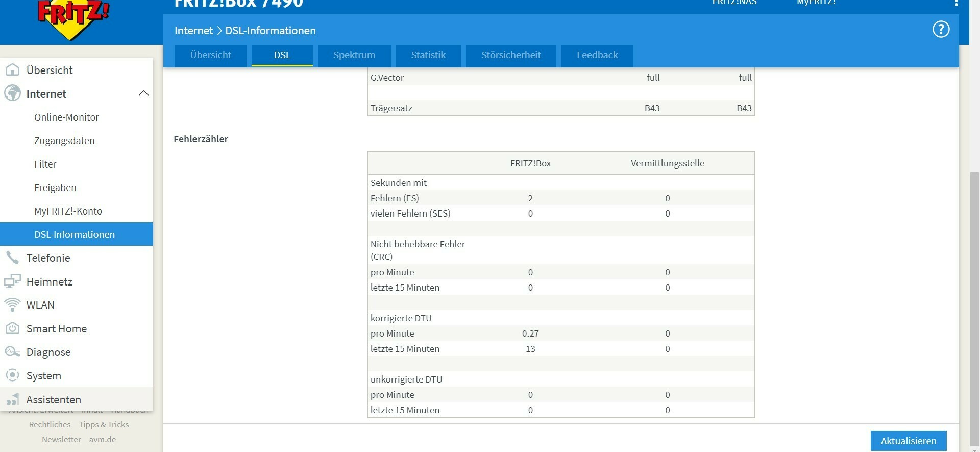Open the Spektrum tab
This screenshot has height=452, width=980.
[354, 55]
